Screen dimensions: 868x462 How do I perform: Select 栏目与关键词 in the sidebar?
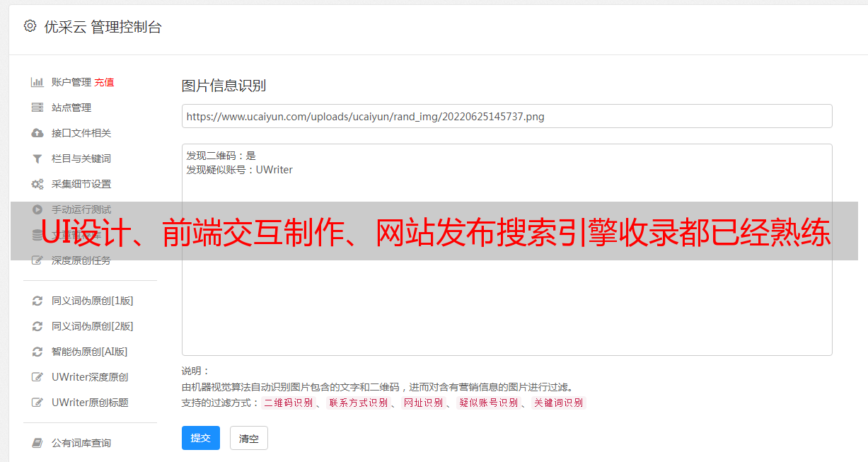81,158
